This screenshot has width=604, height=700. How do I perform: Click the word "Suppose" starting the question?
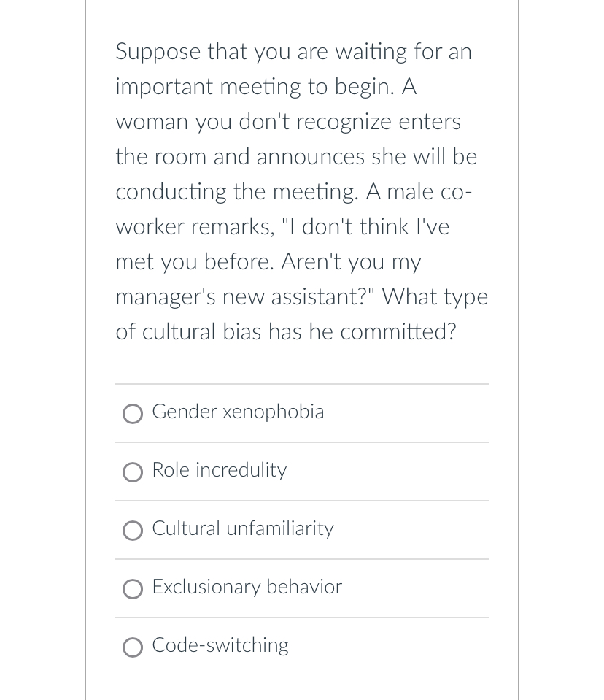click(x=158, y=52)
